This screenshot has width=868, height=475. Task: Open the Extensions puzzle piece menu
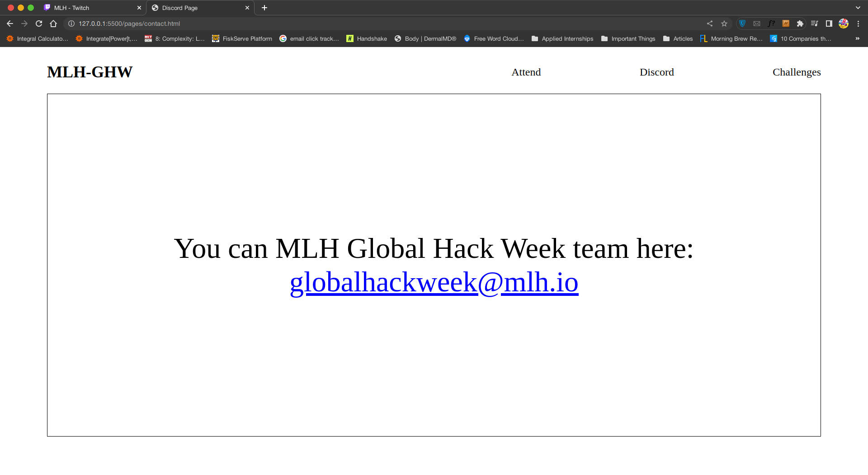800,24
